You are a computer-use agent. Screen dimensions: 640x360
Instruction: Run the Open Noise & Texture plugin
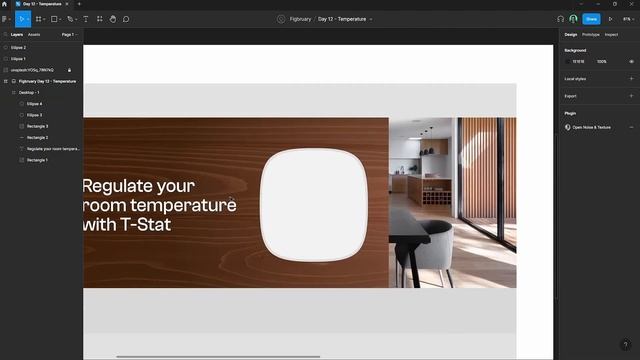click(591, 127)
